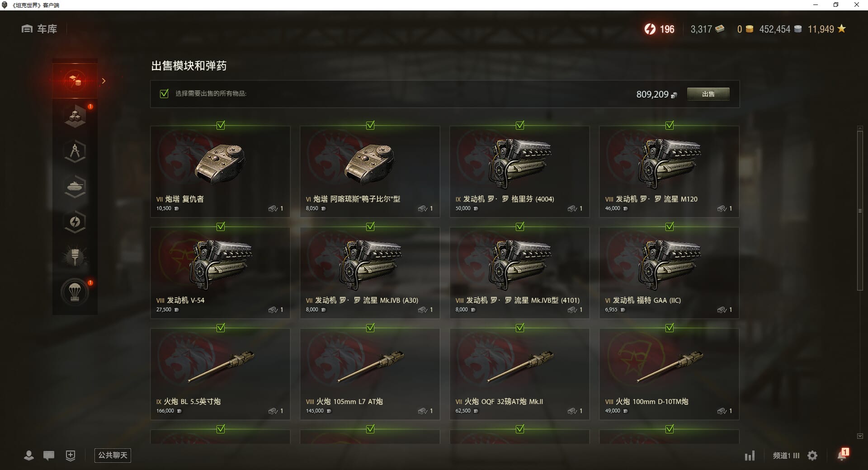Deselect the 火炮 100mm D-10TM gun checkbox
Image resolution: width=868 pixels, height=470 pixels.
(x=670, y=328)
